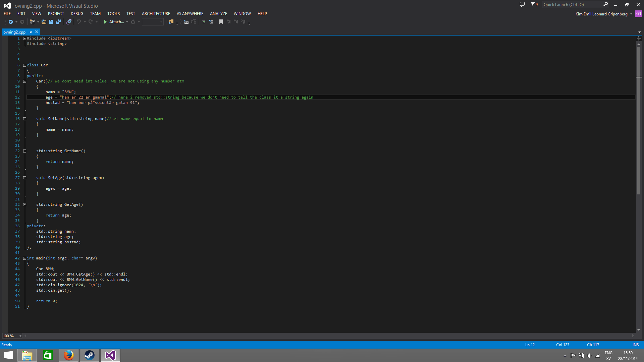Open the ARCHITECTURE menu
The width and height of the screenshot is (644, 362).
point(156,14)
